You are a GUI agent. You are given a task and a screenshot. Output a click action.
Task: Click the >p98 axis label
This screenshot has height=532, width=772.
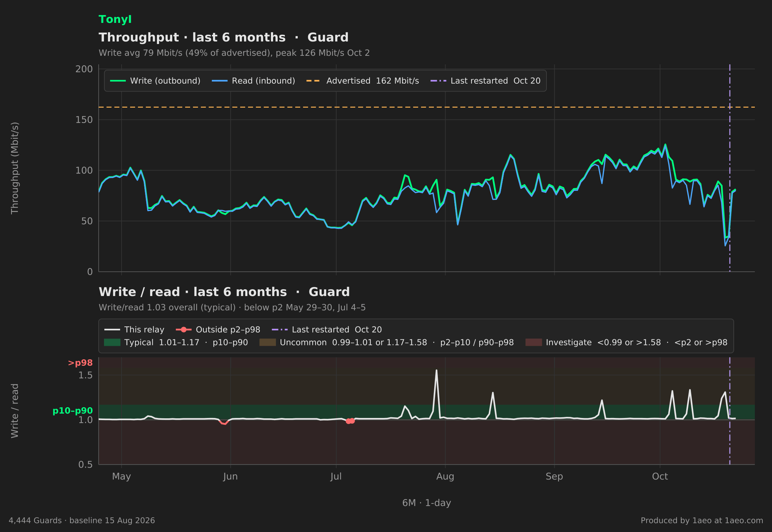coord(80,363)
